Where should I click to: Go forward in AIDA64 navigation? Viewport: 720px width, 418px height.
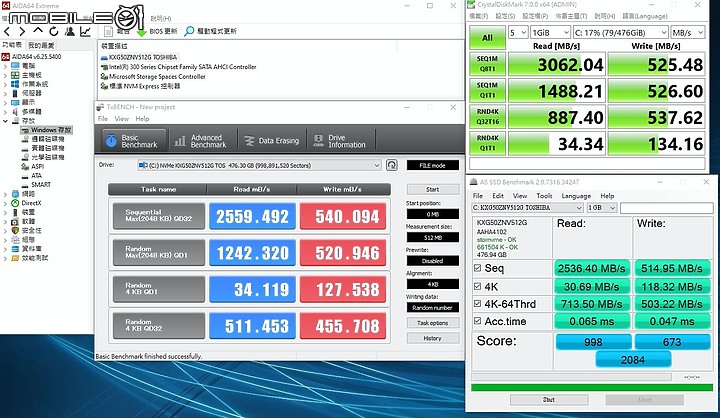[22, 31]
